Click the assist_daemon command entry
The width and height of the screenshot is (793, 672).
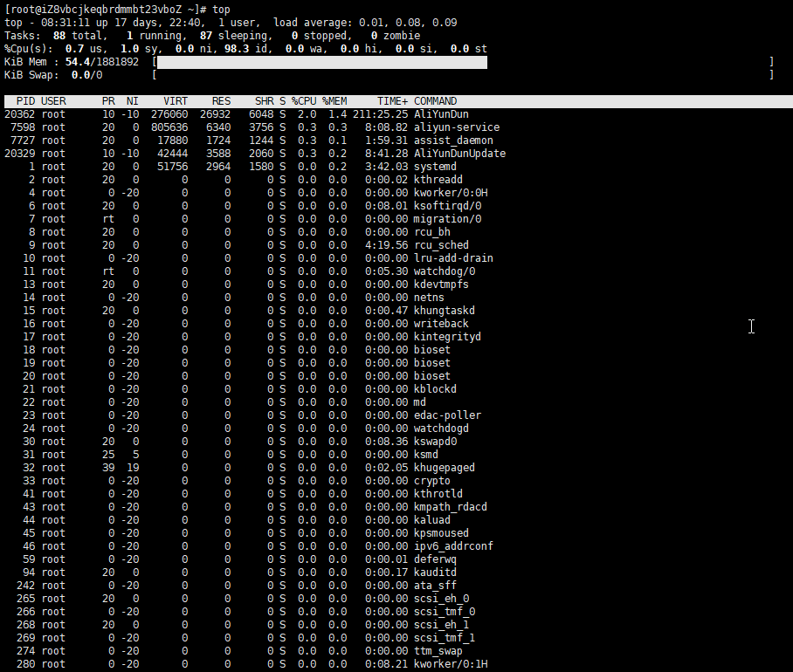point(453,141)
